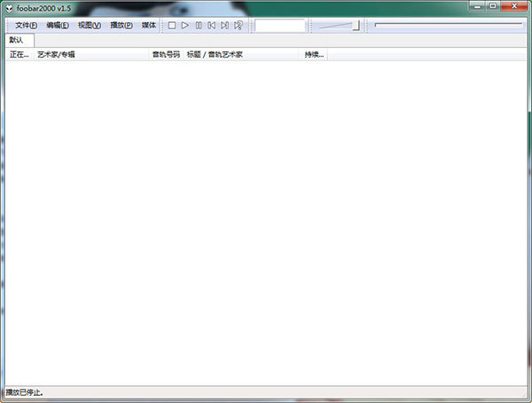The width and height of the screenshot is (532, 403).
Task: Skip to the previous track
Action: click(212, 26)
